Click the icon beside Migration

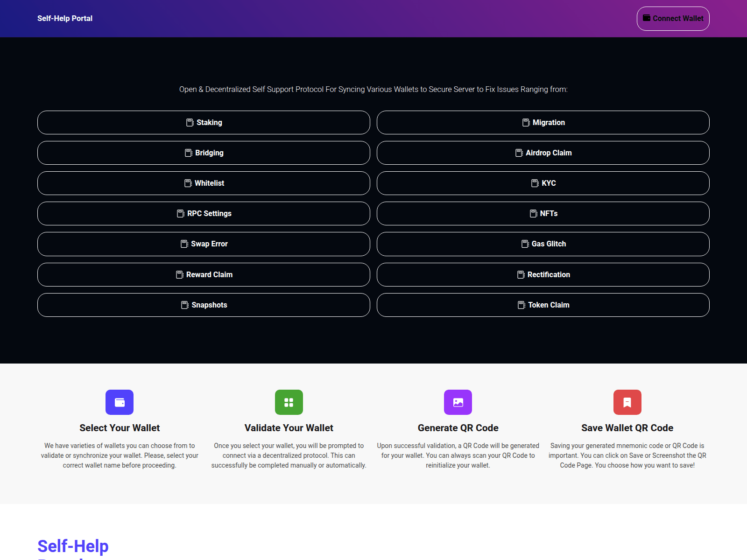point(526,123)
